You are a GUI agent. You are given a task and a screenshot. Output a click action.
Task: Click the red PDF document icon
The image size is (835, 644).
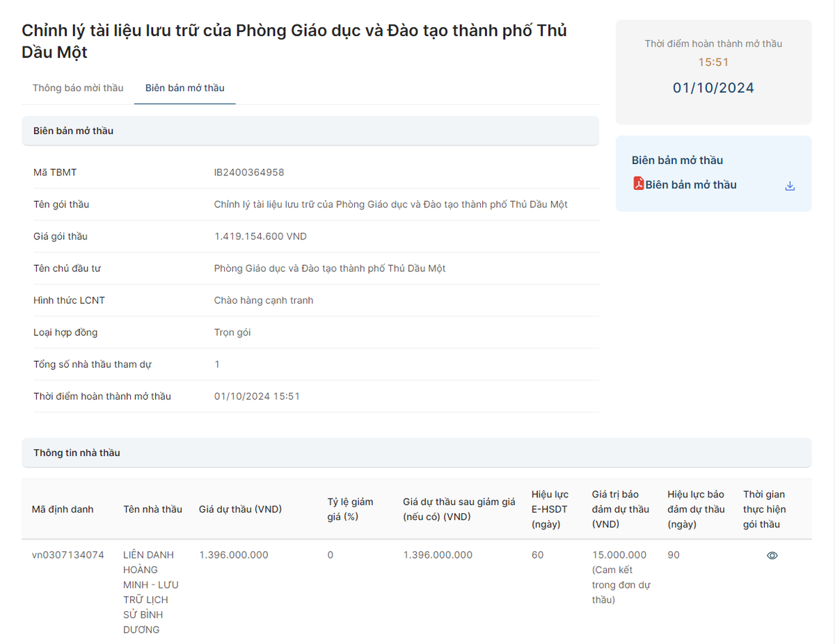tap(638, 184)
